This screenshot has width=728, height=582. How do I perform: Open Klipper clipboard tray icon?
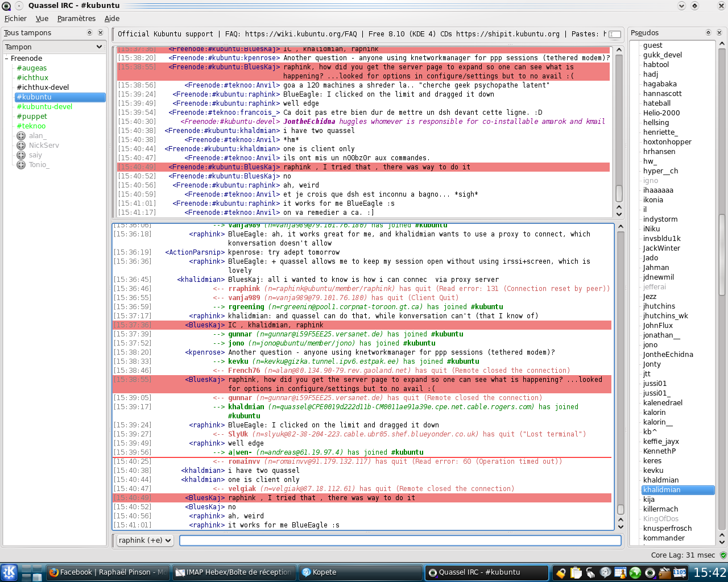576,573
